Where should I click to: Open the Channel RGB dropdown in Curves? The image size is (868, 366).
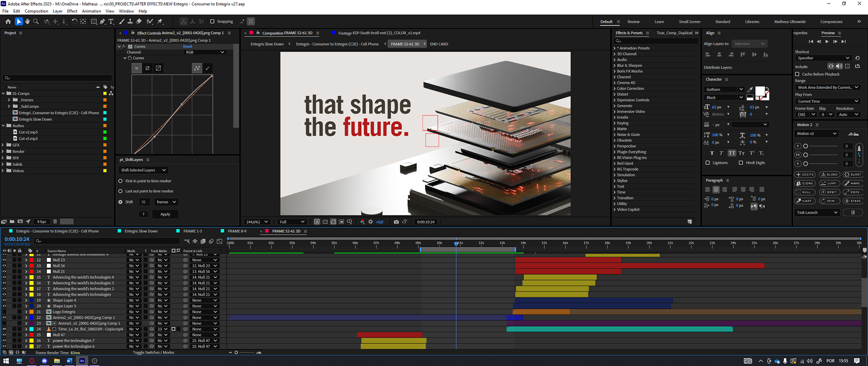click(205, 52)
